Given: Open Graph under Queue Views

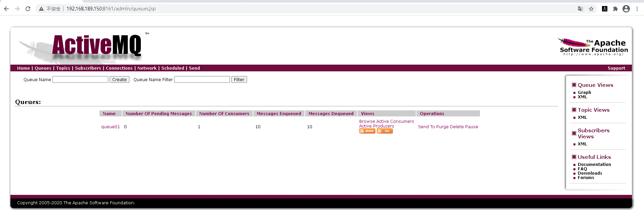Looking at the screenshot, I should pyautogui.click(x=585, y=92).
